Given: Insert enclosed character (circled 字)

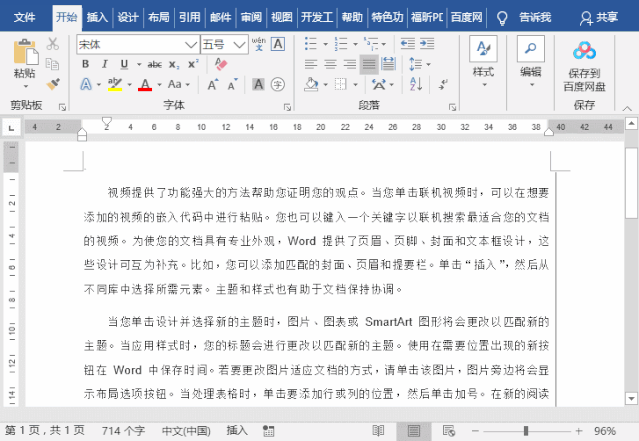Looking at the screenshot, I should click(x=278, y=84).
